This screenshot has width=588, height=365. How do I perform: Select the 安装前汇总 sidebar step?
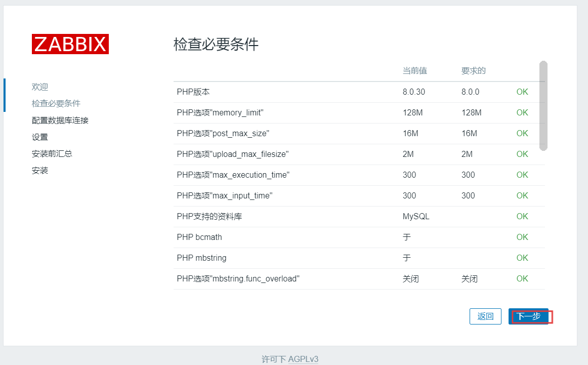click(52, 154)
